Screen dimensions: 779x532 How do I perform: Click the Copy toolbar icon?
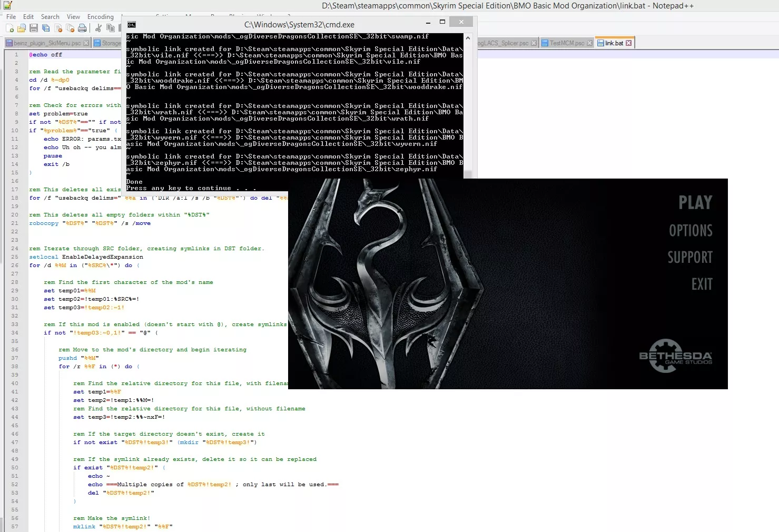click(111, 28)
